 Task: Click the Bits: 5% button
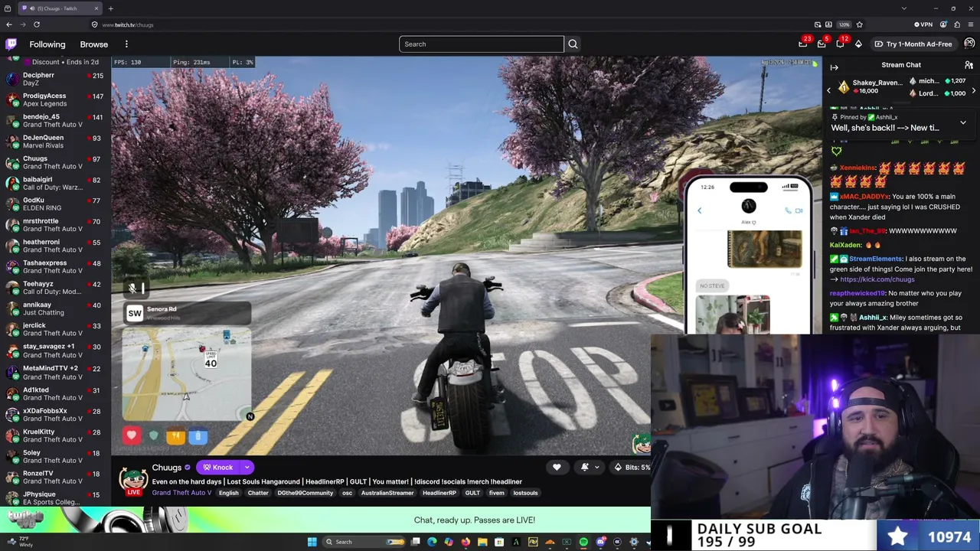pos(632,468)
